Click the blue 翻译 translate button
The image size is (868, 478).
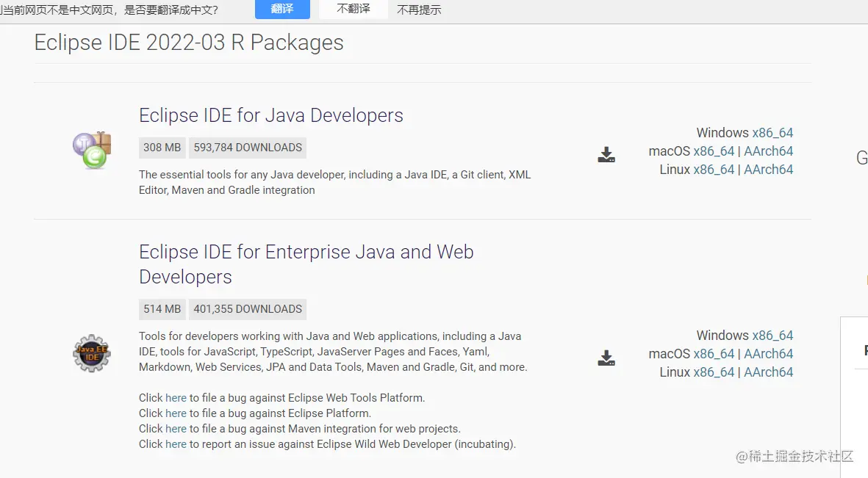tap(282, 10)
